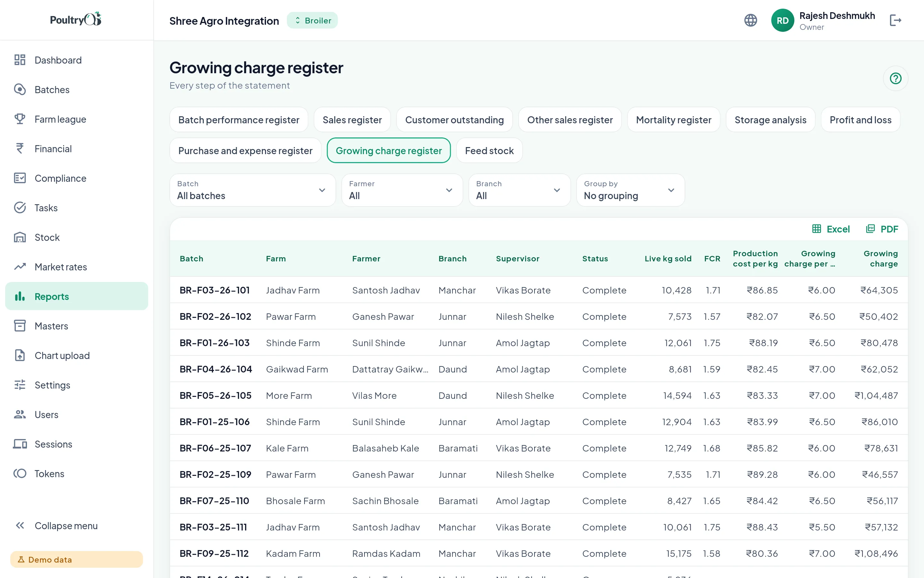The image size is (924, 578).
Task: Open Farm league trophy icon
Action: point(20,119)
